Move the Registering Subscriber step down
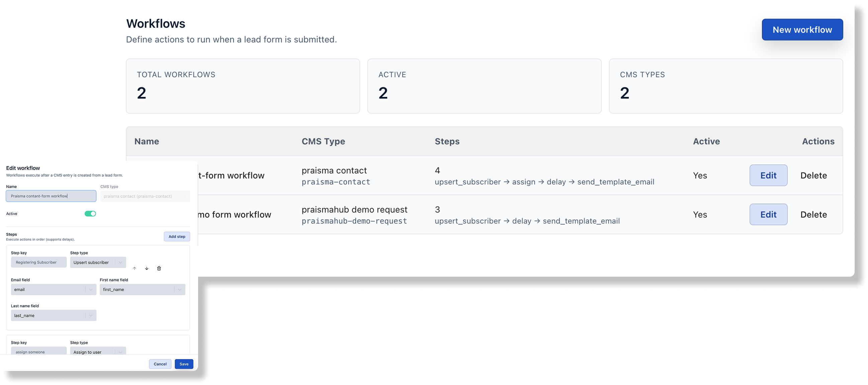The height and width of the screenshot is (385, 868). tap(147, 268)
